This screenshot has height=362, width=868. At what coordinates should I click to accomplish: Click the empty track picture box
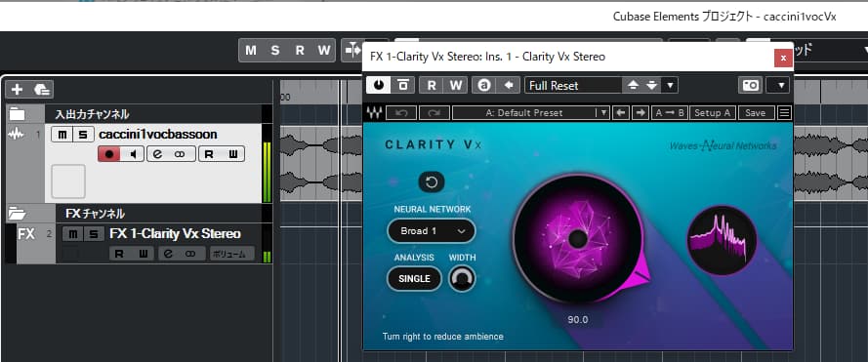(68, 181)
